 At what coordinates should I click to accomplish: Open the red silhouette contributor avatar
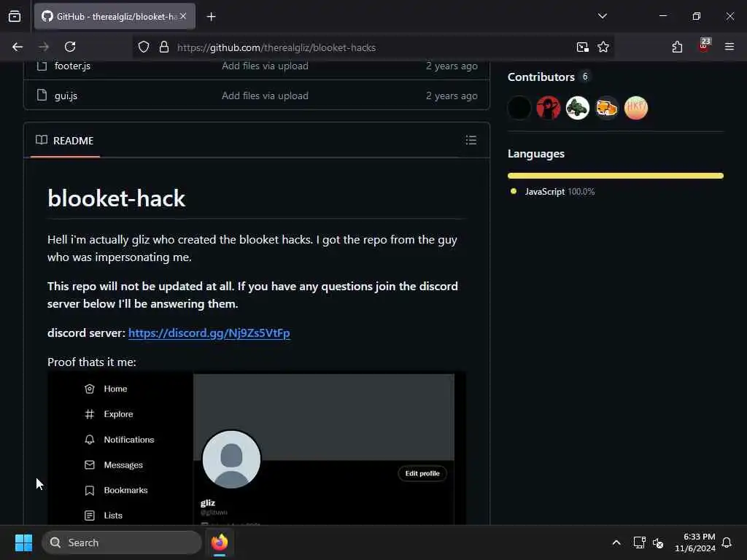pos(549,108)
